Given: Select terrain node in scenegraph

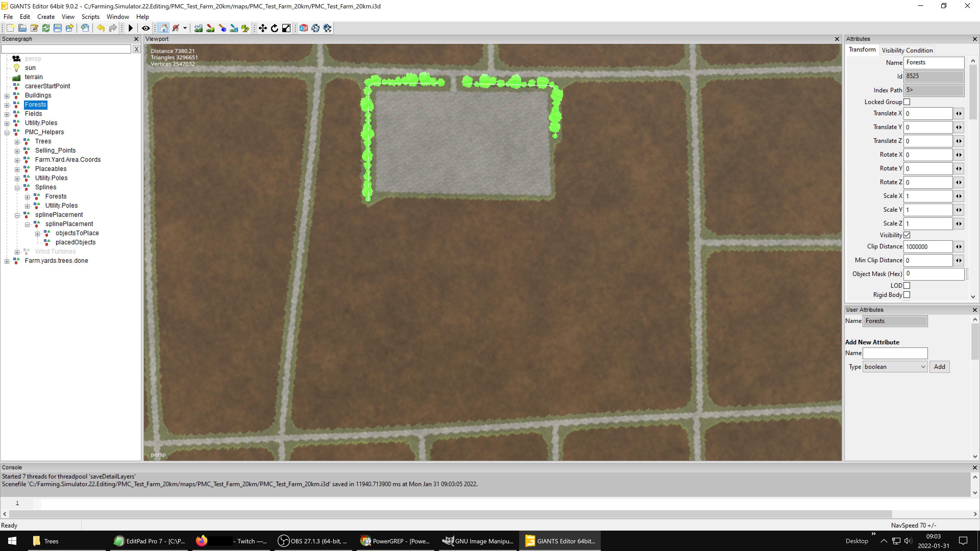Looking at the screenshot, I should pyautogui.click(x=33, y=77).
